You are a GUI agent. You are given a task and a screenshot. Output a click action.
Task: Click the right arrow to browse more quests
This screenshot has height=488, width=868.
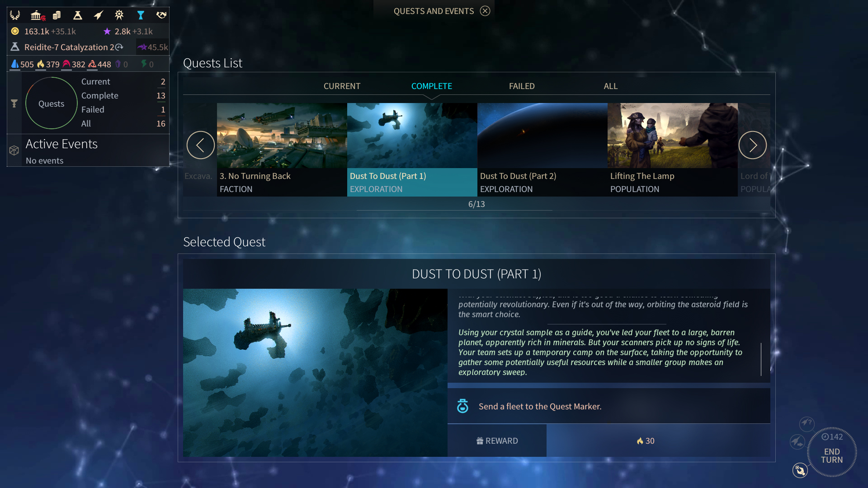click(752, 145)
